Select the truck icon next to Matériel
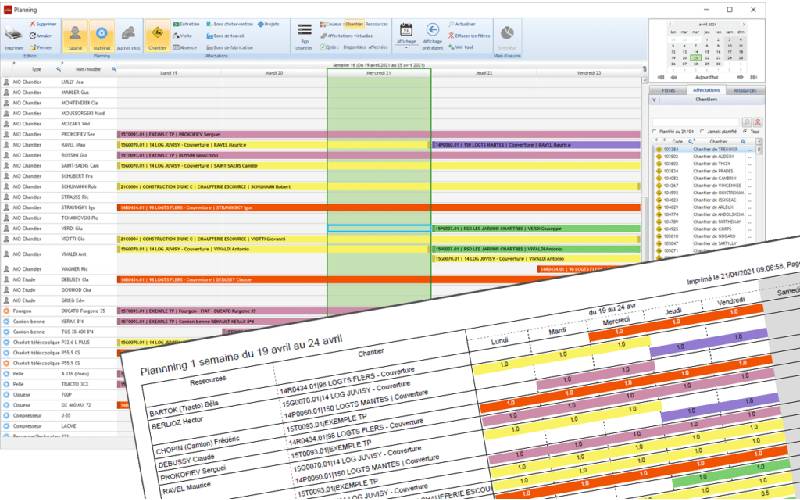 [129, 36]
